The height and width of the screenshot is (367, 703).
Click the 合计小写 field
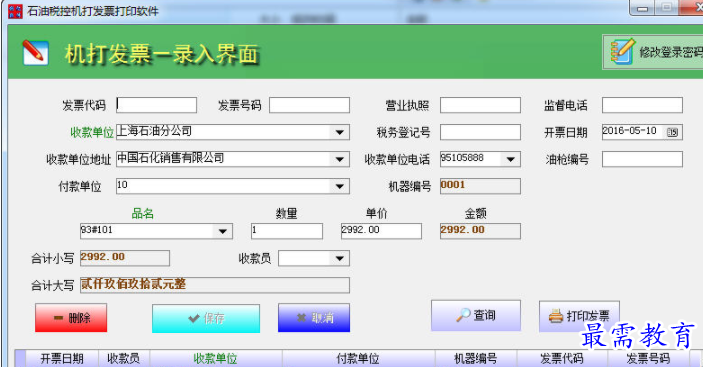tap(125, 258)
